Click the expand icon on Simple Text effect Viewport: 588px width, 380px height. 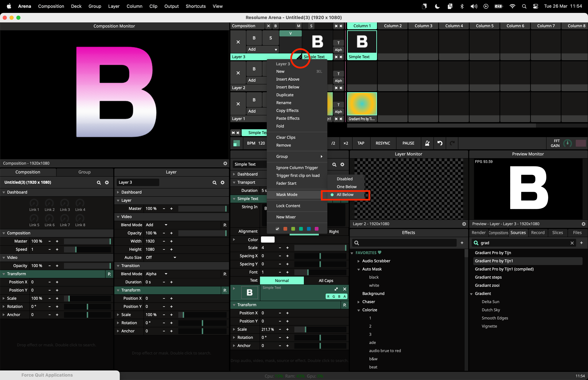336,289
